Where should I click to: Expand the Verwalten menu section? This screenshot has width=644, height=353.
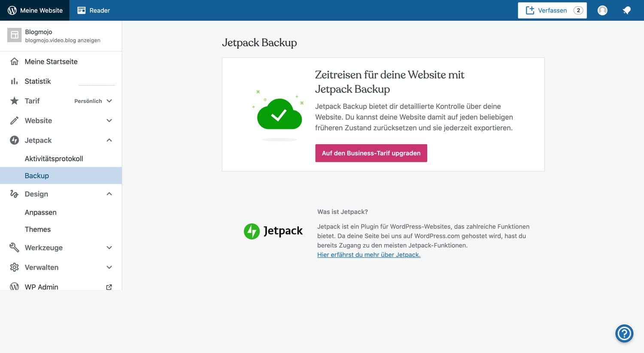pos(109,267)
